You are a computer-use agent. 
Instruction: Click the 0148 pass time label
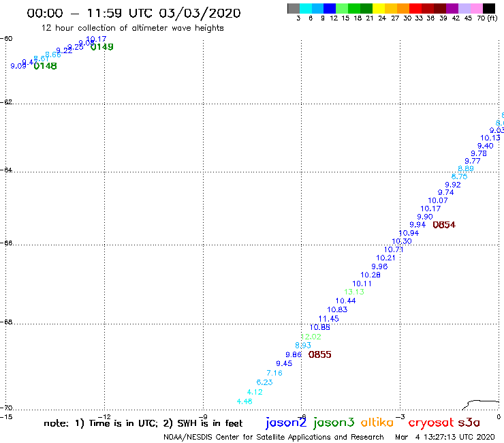(x=46, y=66)
